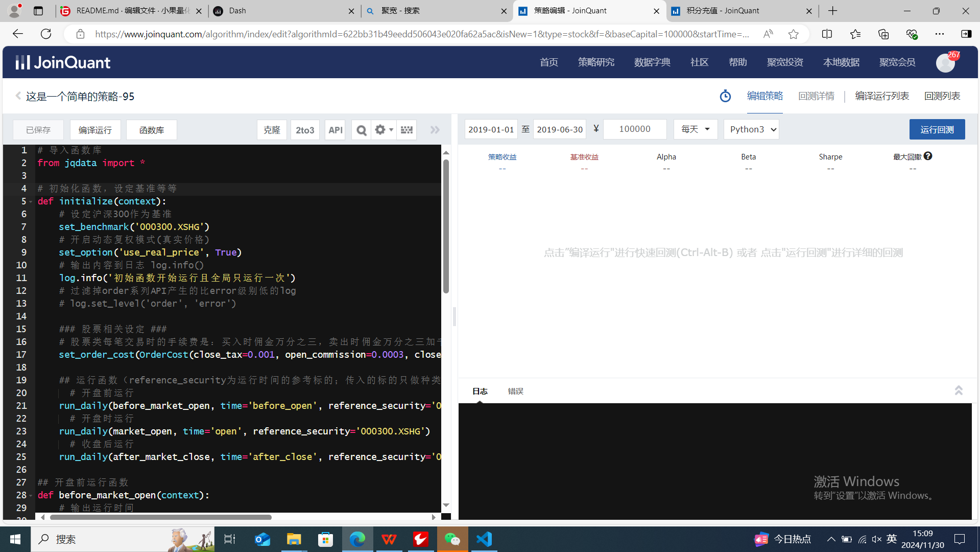
Task: Open browser collections icon
Action: 883,34
